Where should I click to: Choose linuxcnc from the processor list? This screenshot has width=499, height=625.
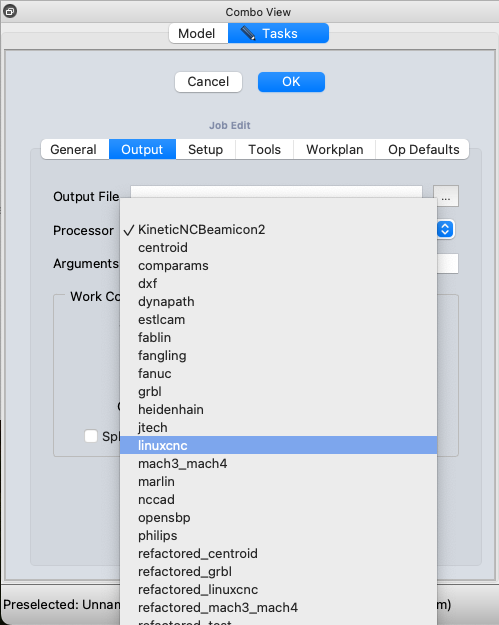pyautogui.click(x=278, y=445)
